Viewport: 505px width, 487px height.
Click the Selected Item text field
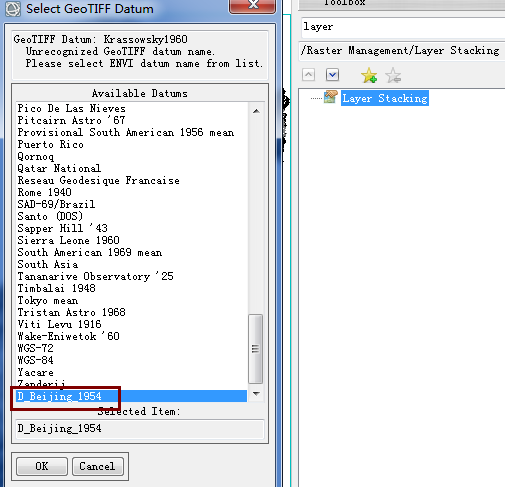coord(140,429)
